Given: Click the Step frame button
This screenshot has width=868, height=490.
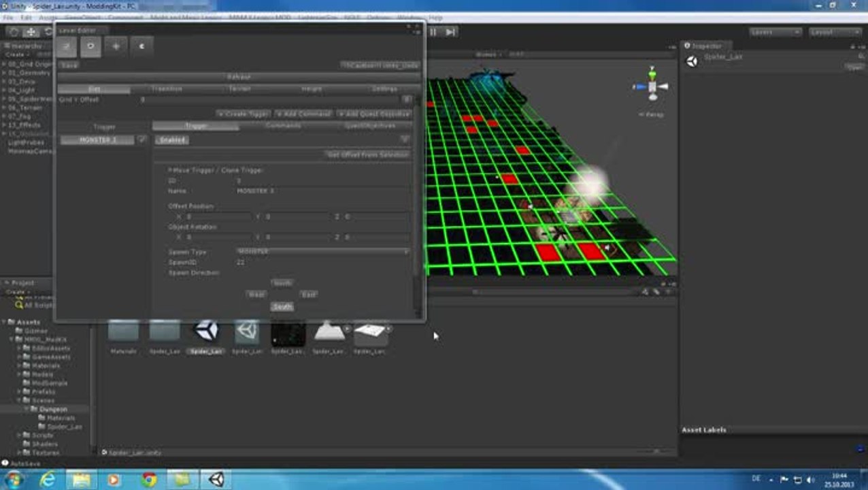Looking at the screenshot, I should [450, 32].
